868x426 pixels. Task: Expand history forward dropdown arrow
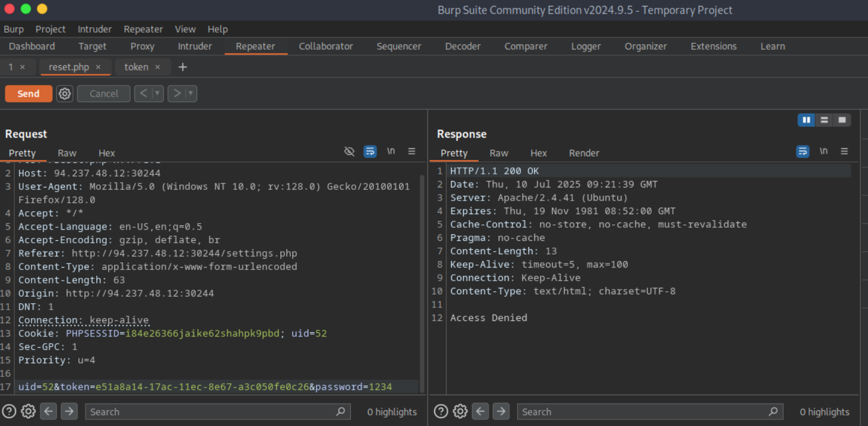click(191, 94)
